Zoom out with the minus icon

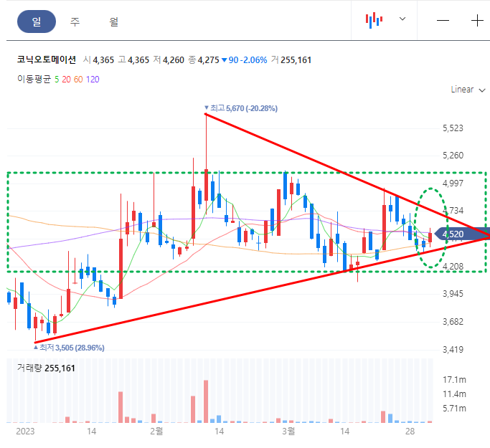[x=443, y=21]
